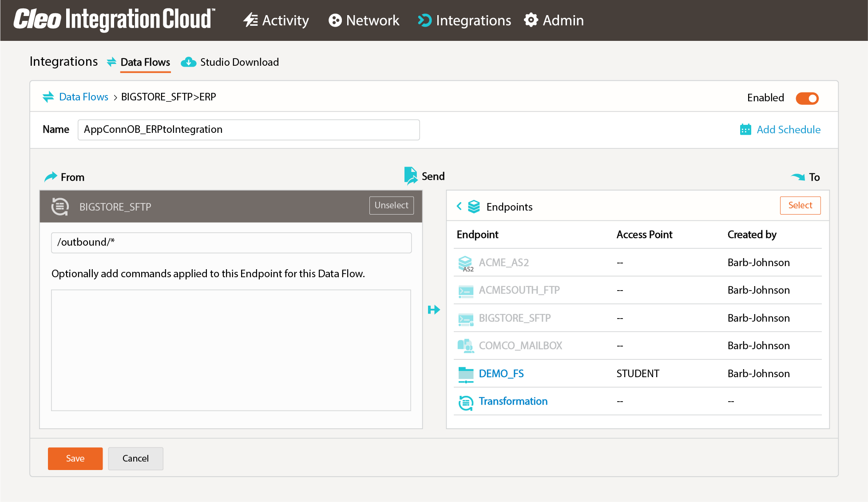
Task: Disable the Enabled toggle
Action: pos(807,98)
